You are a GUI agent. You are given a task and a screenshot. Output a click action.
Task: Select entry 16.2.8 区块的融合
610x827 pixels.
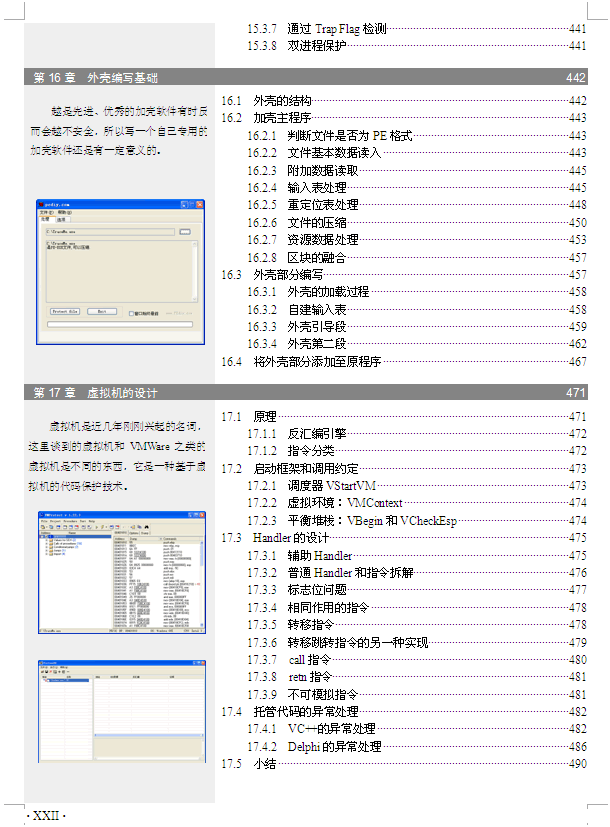coord(417,257)
